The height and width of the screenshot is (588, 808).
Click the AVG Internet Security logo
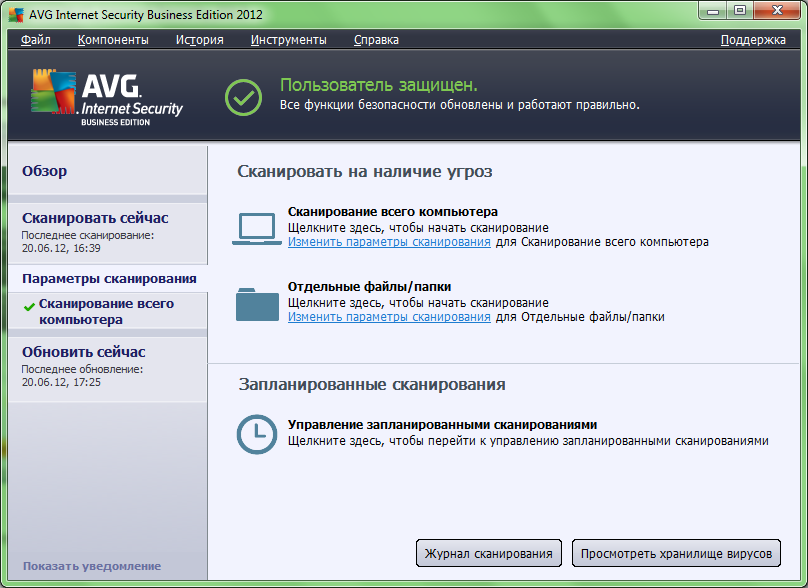click(x=107, y=98)
